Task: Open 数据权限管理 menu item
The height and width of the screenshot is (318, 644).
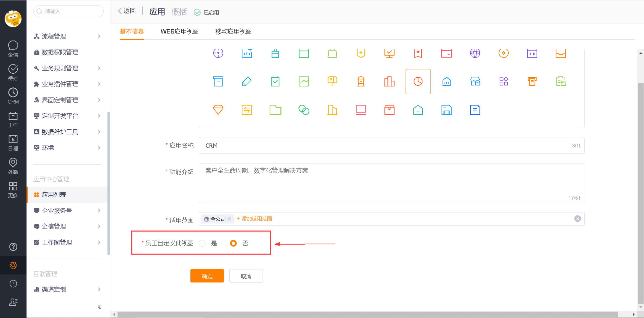Action: pyautogui.click(x=67, y=52)
